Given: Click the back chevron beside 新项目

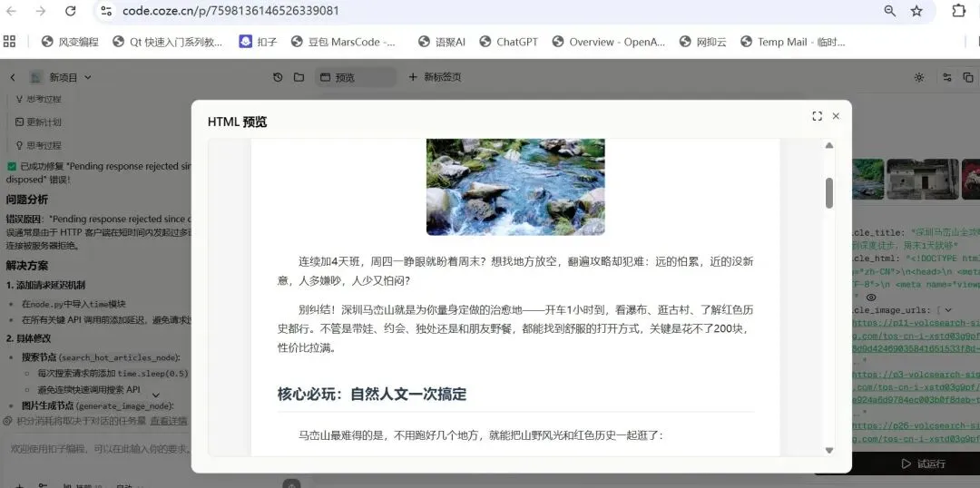Looking at the screenshot, I should click(x=13, y=77).
